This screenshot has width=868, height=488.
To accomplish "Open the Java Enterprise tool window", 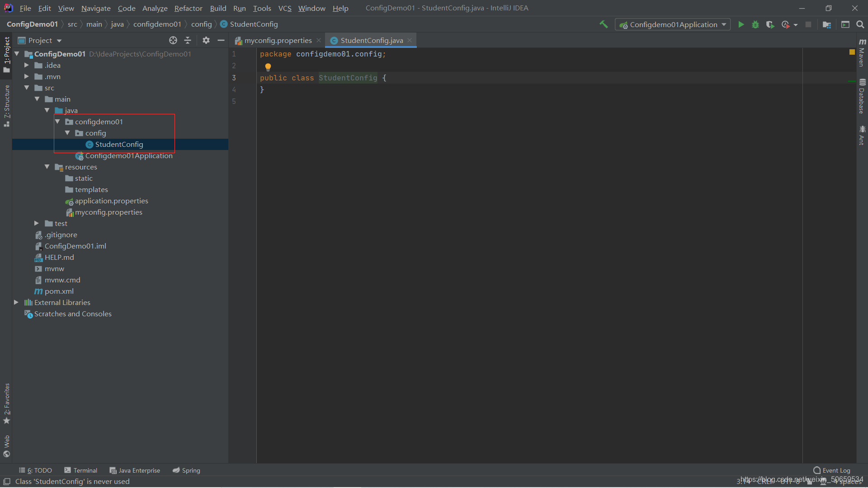I will [x=135, y=470].
